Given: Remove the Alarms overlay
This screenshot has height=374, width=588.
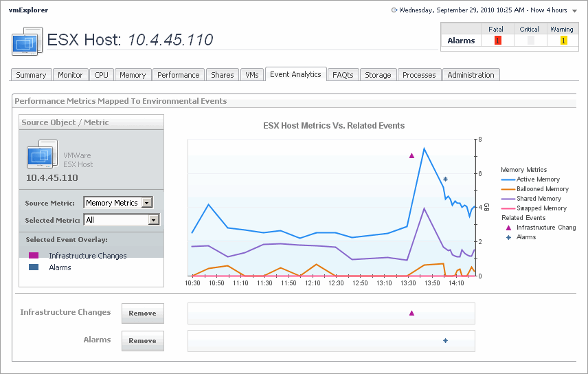Looking at the screenshot, I should 143,340.
